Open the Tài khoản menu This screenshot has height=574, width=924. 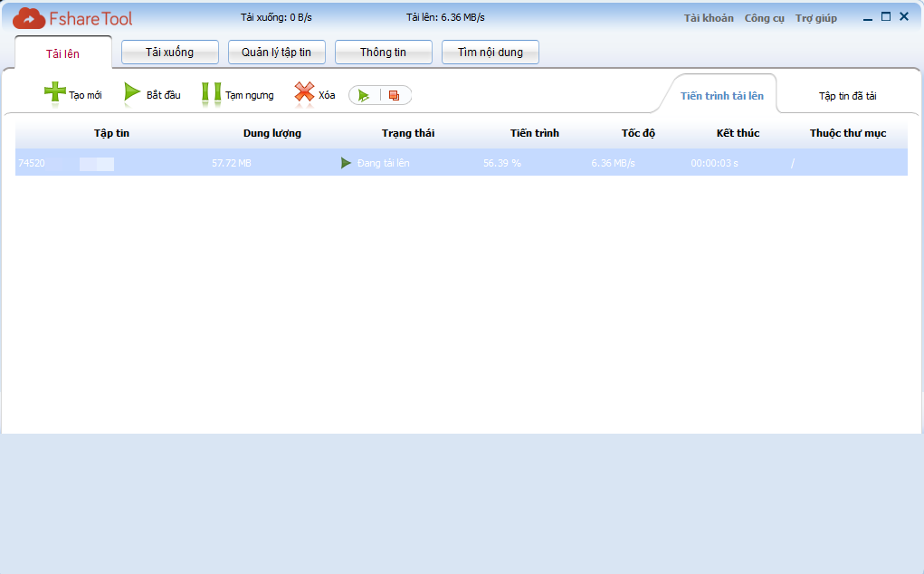pyautogui.click(x=709, y=18)
